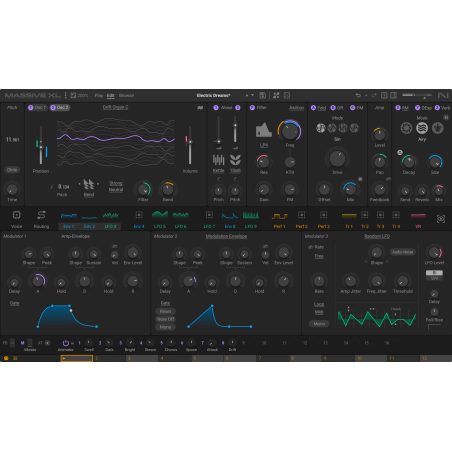Open the Strong mode dropdown
This screenshot has width=452, height=452.
(x=116, y=183)
